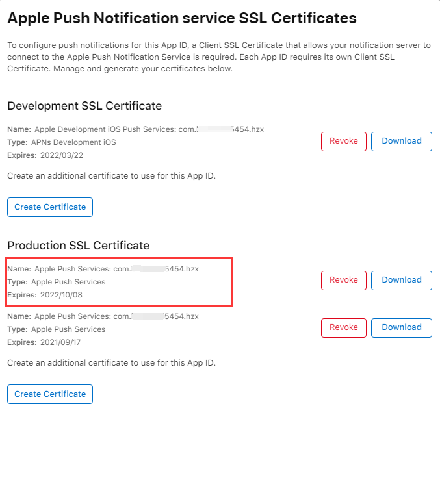Screen dimensions: 440x504
Task: Create Certificate under Production SSL Certificate
Action: pyautogui.click(x=50, y=394)
